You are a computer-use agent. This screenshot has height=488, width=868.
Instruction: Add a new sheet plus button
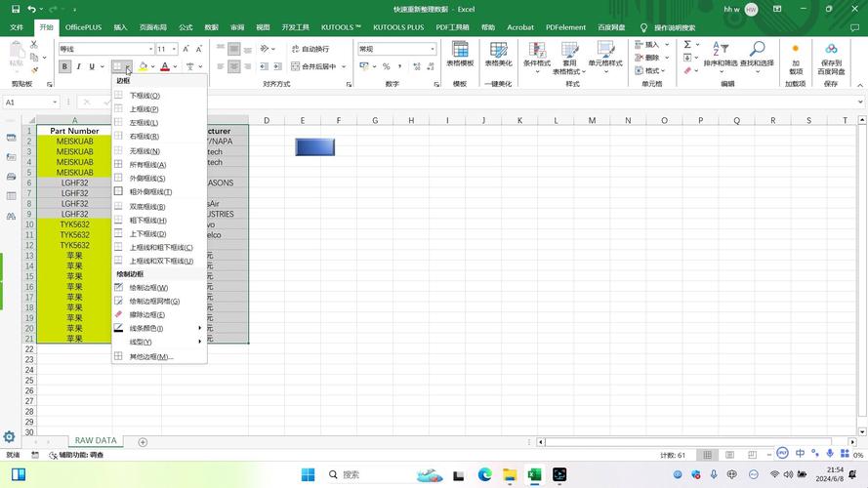[143, 442]
